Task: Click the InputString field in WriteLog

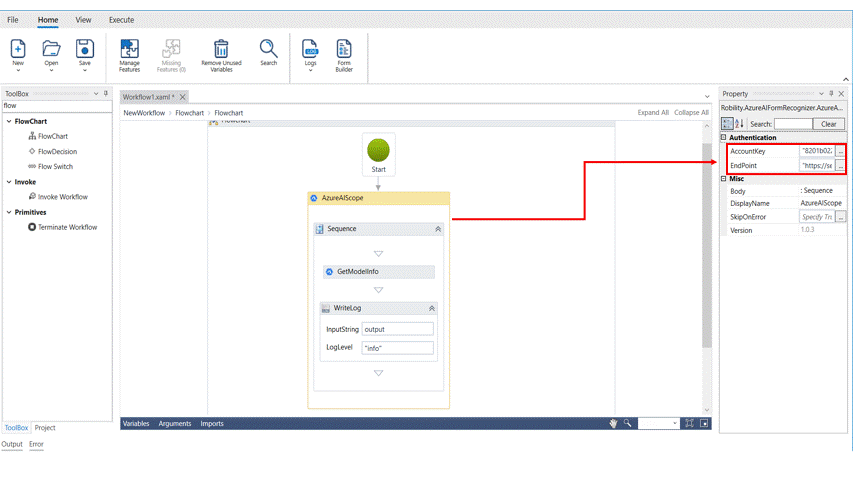Action: pyautogui.click(x=397, y=329)
